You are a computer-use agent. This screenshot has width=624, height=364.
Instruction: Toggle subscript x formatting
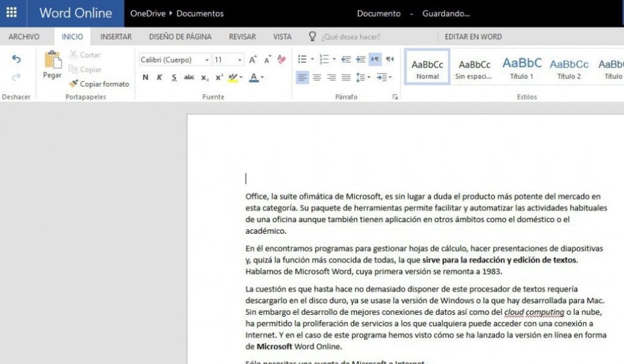(x=205, y=77)
